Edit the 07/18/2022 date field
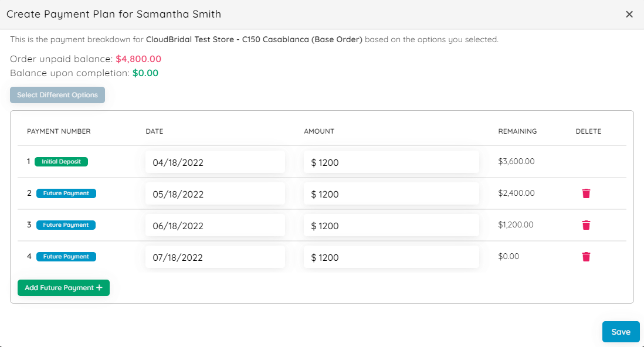The height and width of the screenshot is (347, 644). tap(215, 257)
